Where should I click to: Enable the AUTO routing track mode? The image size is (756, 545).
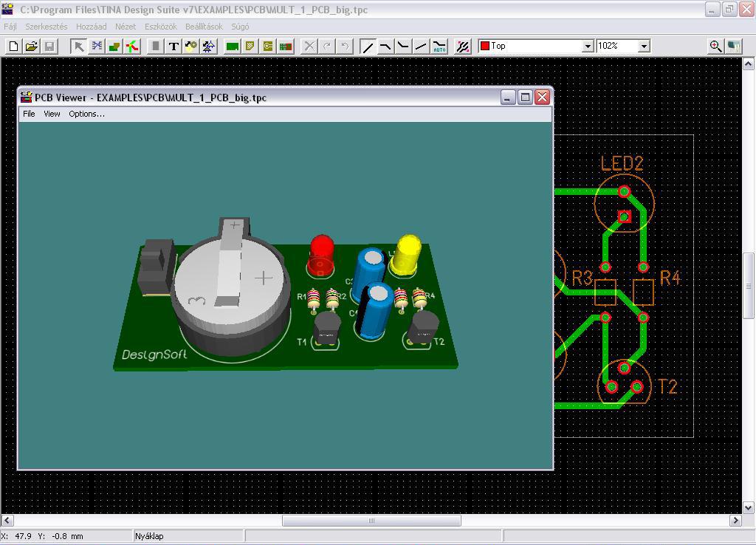pyautogui.click(x=439, y=47)
